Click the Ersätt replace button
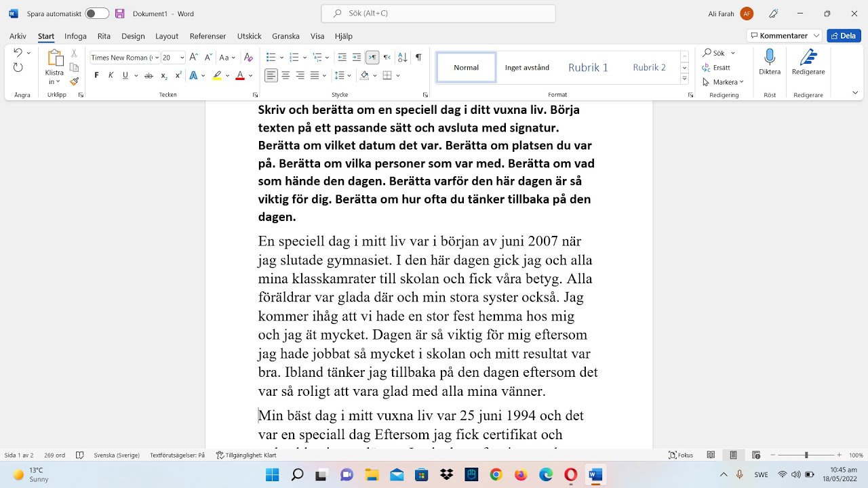This screenshot has height=488, width=868. point(717,68)
